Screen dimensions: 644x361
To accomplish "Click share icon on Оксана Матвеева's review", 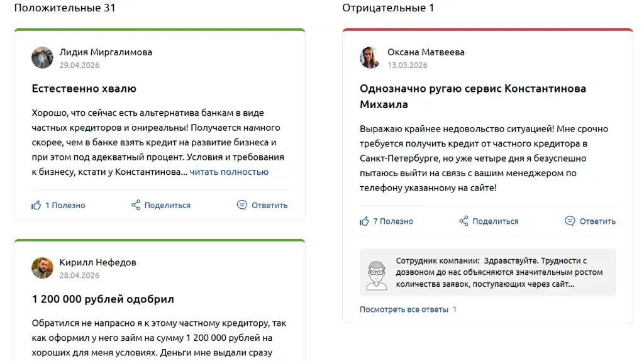I will tap(464, 221).
